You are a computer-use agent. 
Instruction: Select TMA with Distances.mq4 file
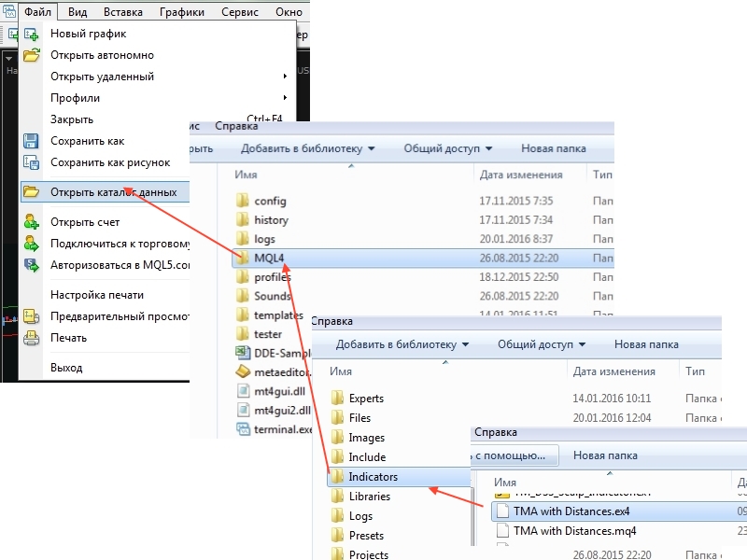(x=574, y=530)
